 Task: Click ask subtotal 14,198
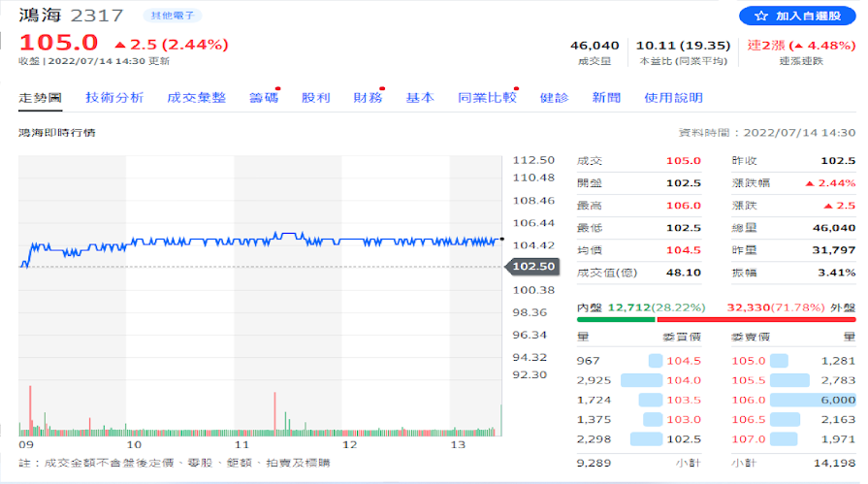[x=834, y=463]
